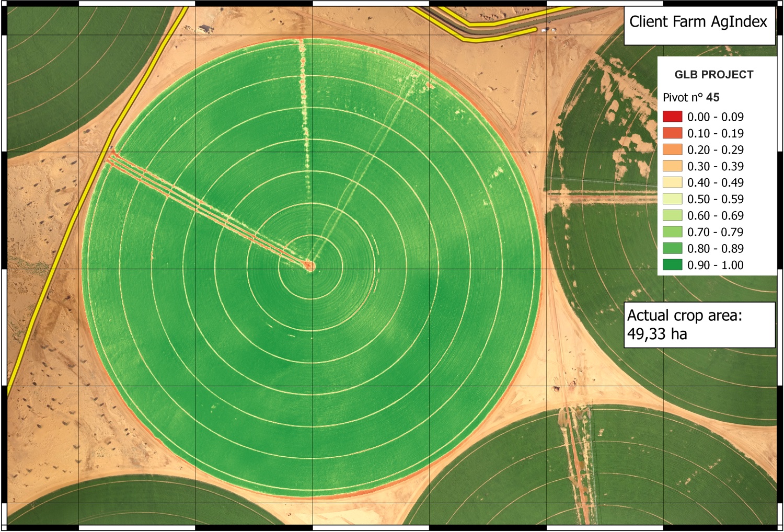Viewport: 784px width, 532px height.
Task: Click the pivot center point of the field
Action: pyautogui.click(x=310, y=266)
